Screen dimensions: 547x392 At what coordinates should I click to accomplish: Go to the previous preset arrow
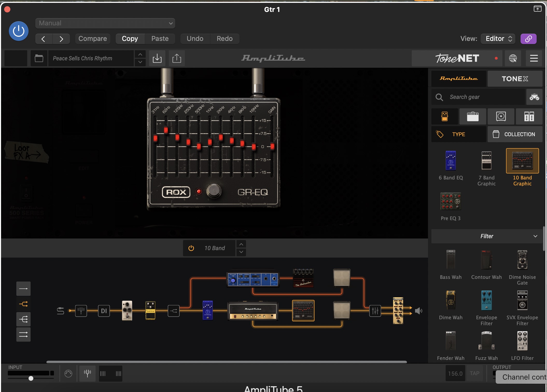click(x=44, y=39)
